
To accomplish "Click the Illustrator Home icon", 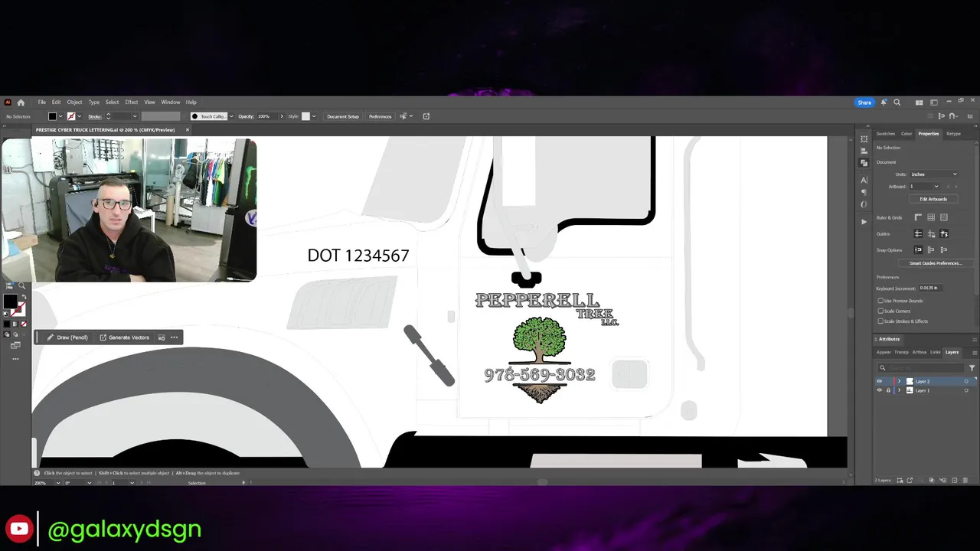I will [21, 103].
